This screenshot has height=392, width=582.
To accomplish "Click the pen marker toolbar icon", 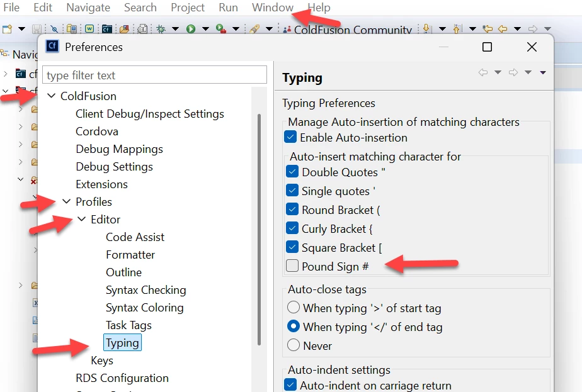I will (x=254, y=29).
